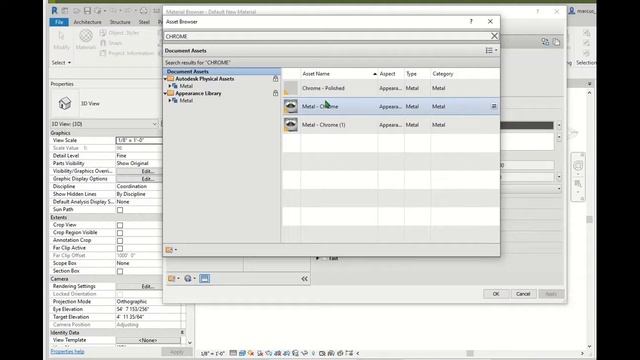Screen dimensions: 640x360
Task: Click the lock icon beside Appearance Library
Action: (x=276, y=93)
